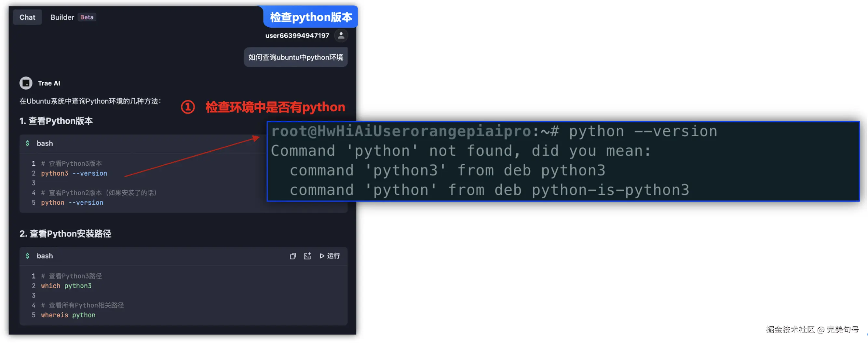Click the which python3 command line

[x=66, y=286]
